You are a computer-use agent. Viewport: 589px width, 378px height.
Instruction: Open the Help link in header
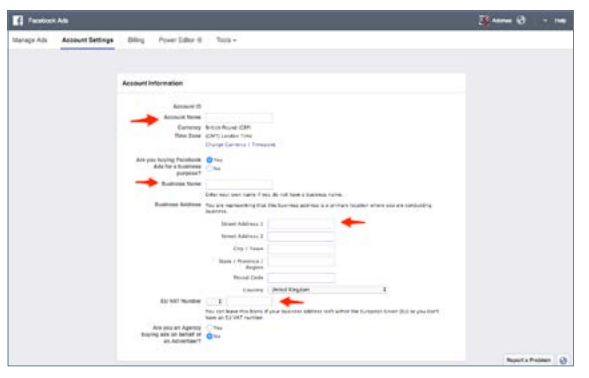point(560,21)
